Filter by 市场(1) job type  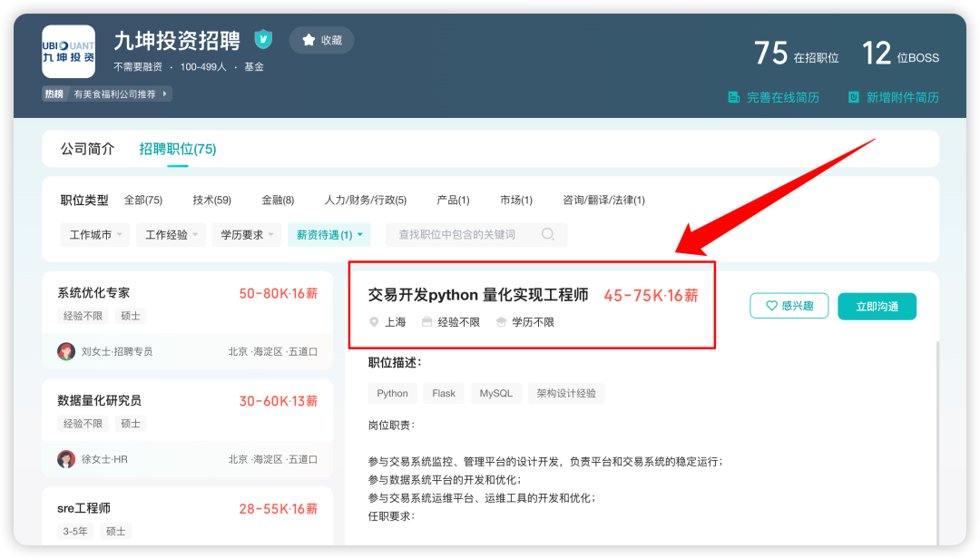tap(516, 200)
